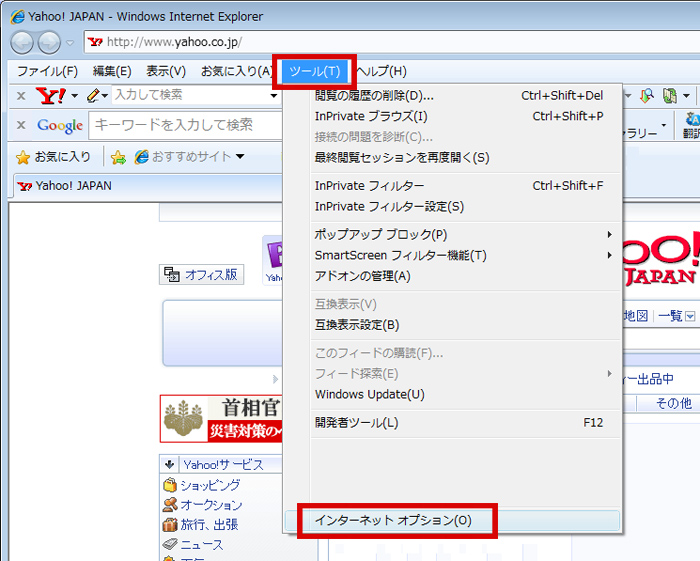This screenshot has width=700, height=561.
Task: Choose 最終閲覧セッションを再度開く(S)
Action: (453, 158)
